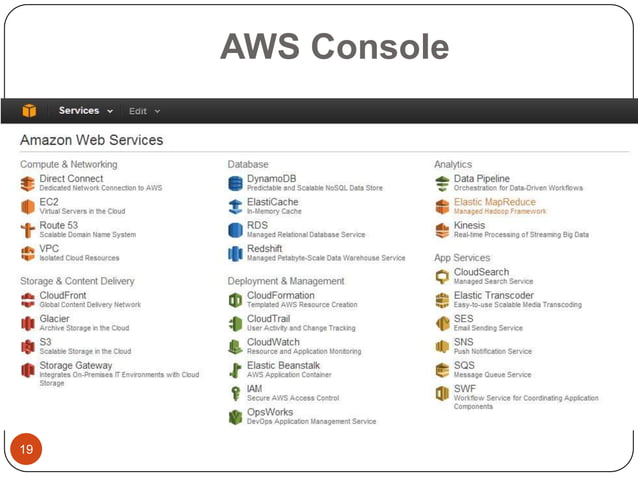
Task: Open the CloudWatch link
Action: point(273,342)
